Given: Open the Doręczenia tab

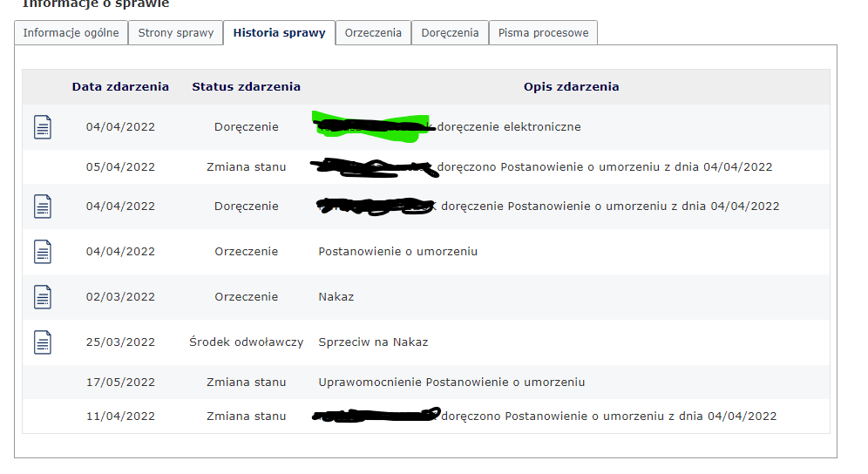Looking at the screenshot, I should (x=450, y=32).
